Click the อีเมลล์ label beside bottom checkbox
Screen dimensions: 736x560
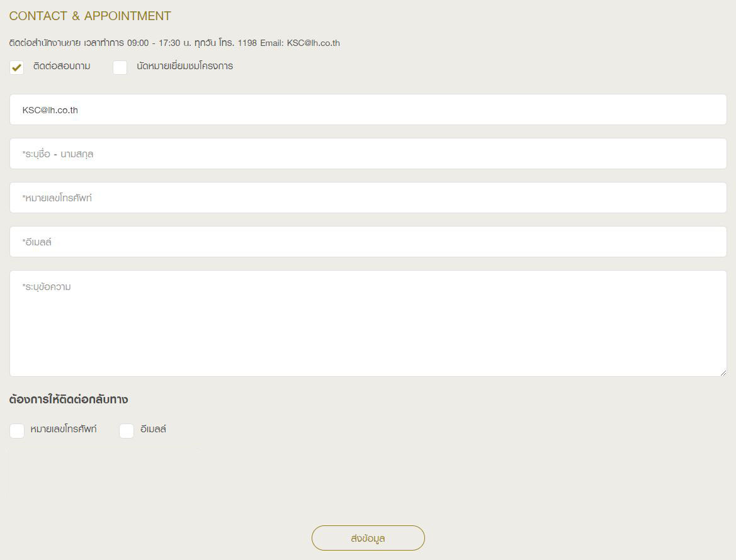(x=153, y=430)
